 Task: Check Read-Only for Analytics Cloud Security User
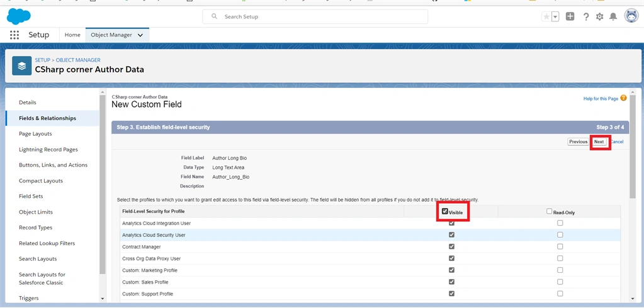(x=560, y=235)
